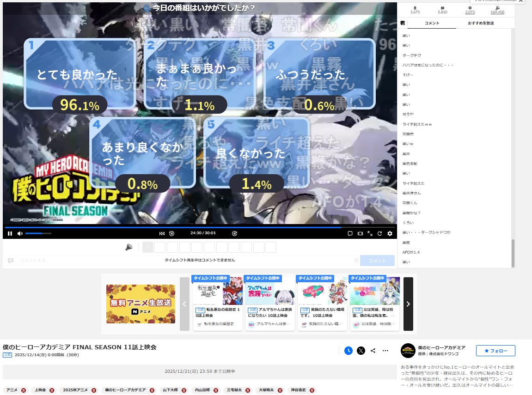Viewport: 532px width, 395px height.
Task: Open player settings gear
Action: (390, 233)
